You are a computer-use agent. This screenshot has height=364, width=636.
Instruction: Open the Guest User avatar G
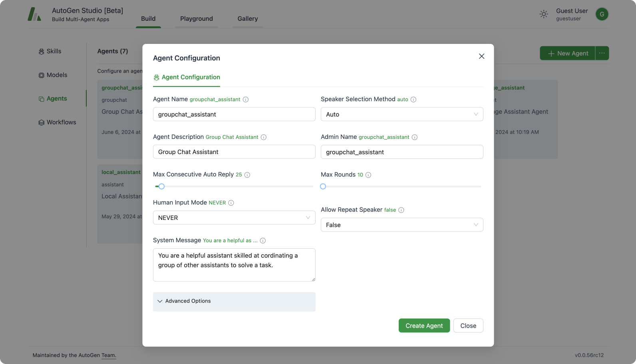pyautogui.click(x=602, y=14)
